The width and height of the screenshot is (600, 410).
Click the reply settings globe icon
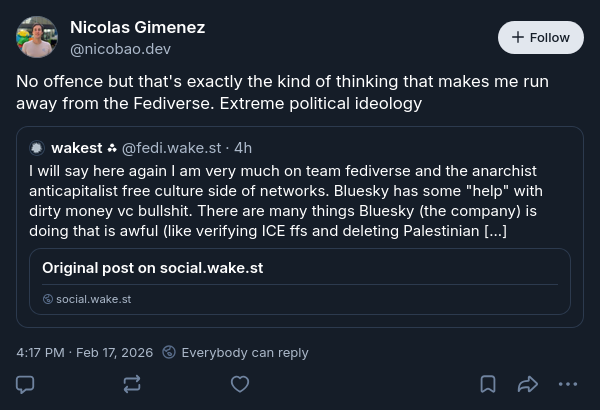point(169,352)
